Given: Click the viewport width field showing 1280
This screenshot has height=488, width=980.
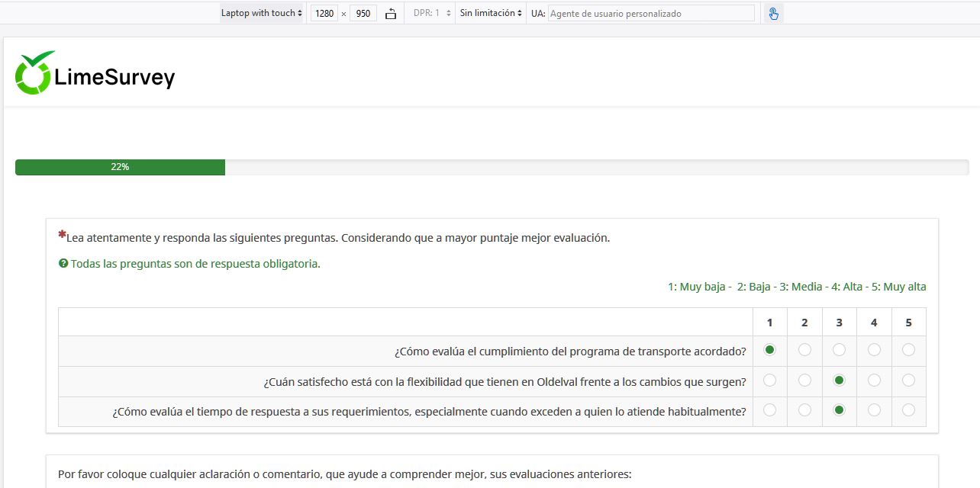Looking at the screenshot, I should coord(324,14).
